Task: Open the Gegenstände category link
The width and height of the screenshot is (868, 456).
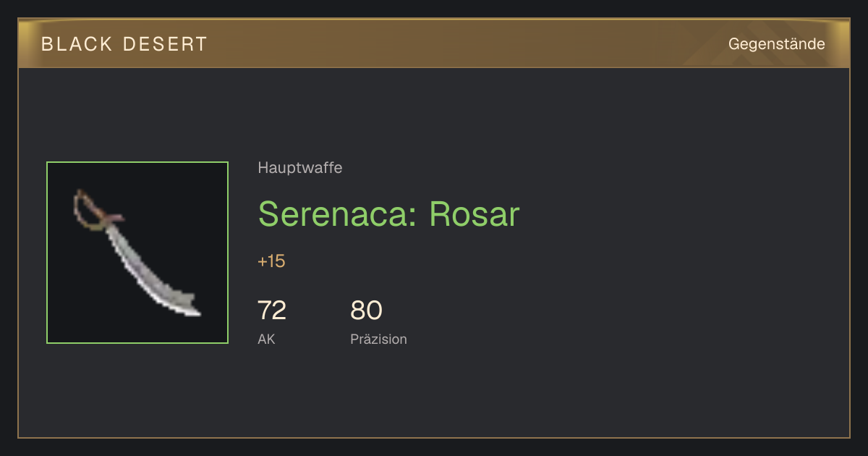Action: 776,44
